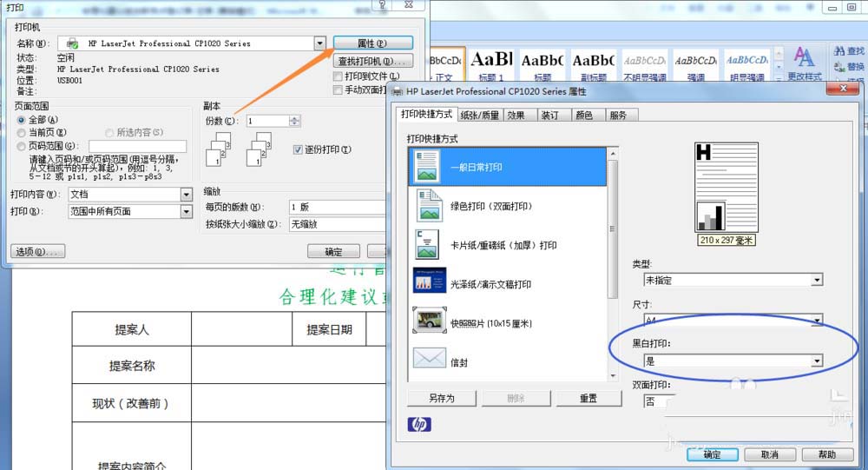Click the 查找 find icon in ribbon
Image resolution: width=868 pixels, height=470 pixels.
(839, 50)
